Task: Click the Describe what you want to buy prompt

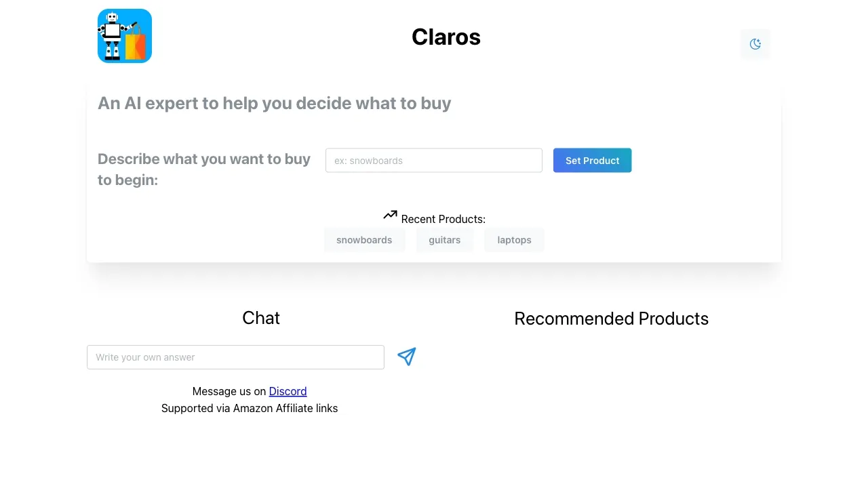Action: click(203, 169)
